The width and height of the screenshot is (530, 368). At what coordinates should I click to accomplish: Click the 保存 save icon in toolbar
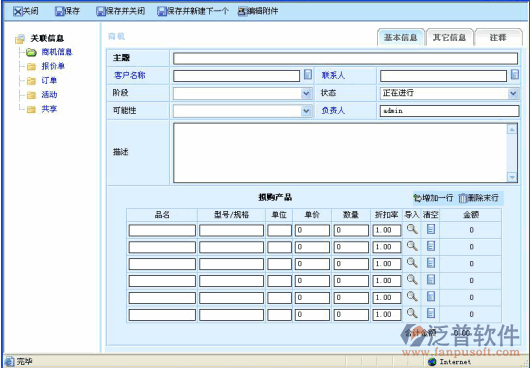[x=59, y=11]
